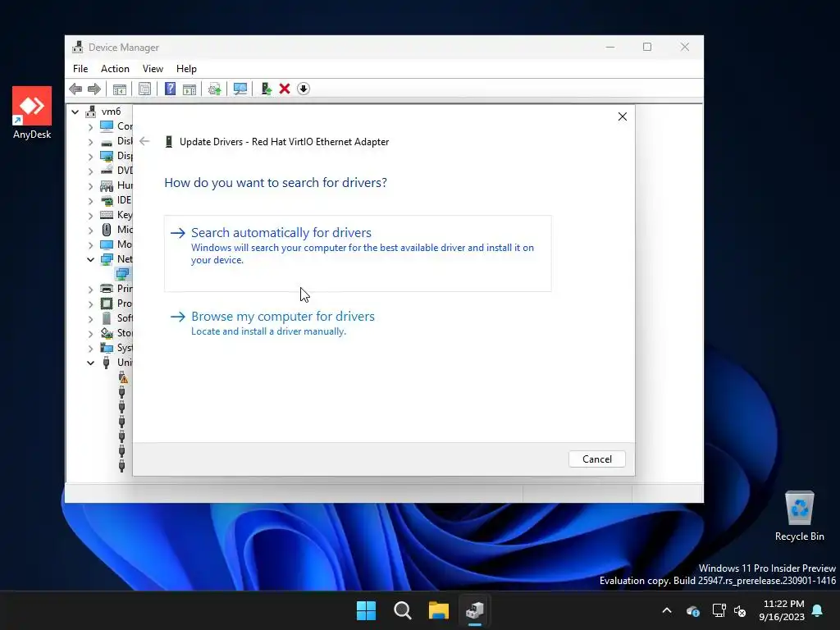Close the Update Drivers dialog
Viewport: 840px width, 630px height.
622,116
